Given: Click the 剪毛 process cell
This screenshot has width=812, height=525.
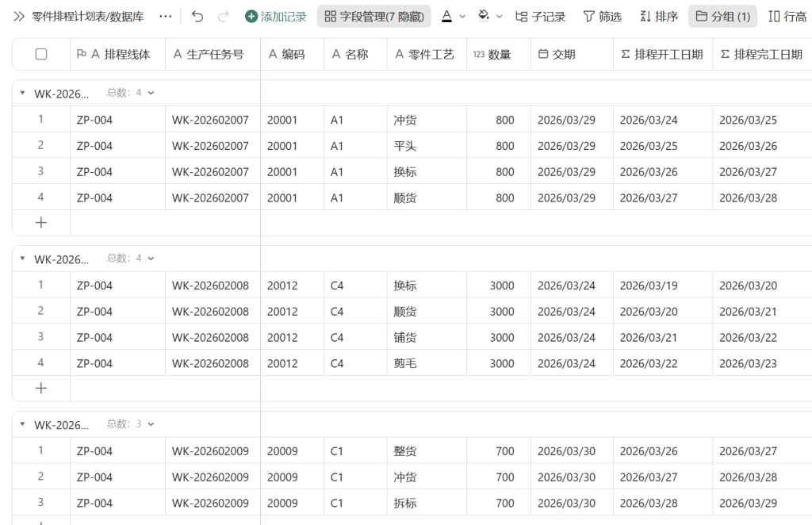Looking at the screenshot, I should pos(427,363).
